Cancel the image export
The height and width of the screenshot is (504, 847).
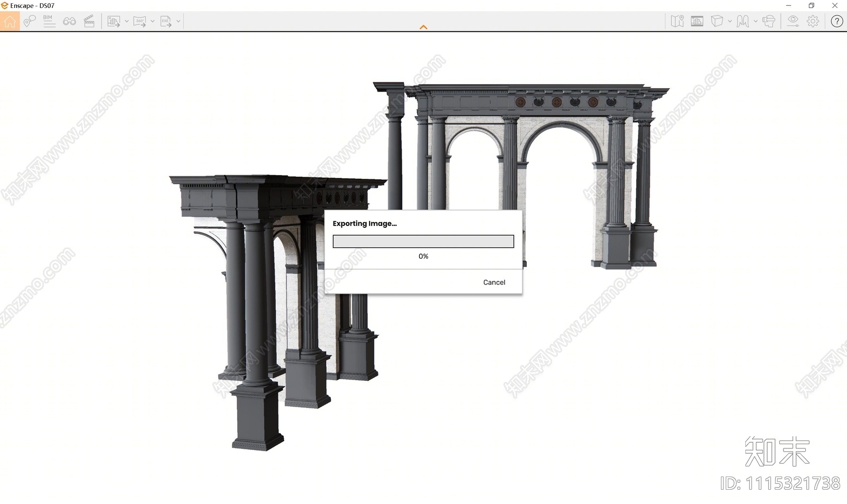494,282
